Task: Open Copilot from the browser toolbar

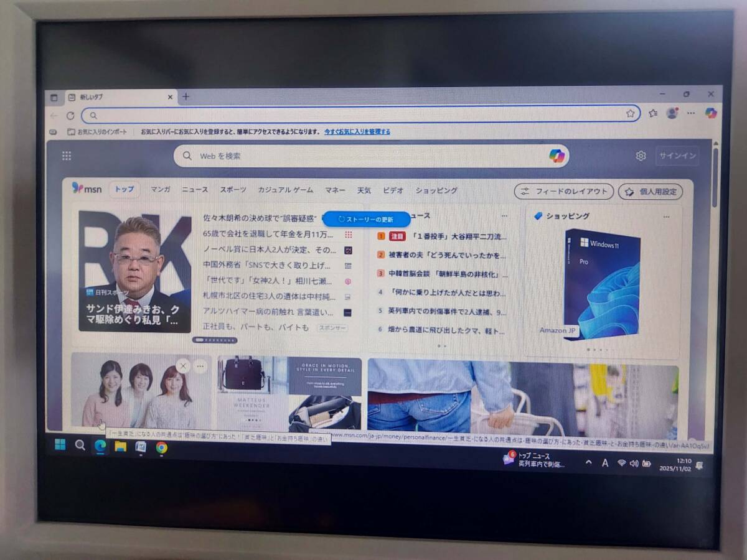Action: pyautogui.click(x=710, y=114)
